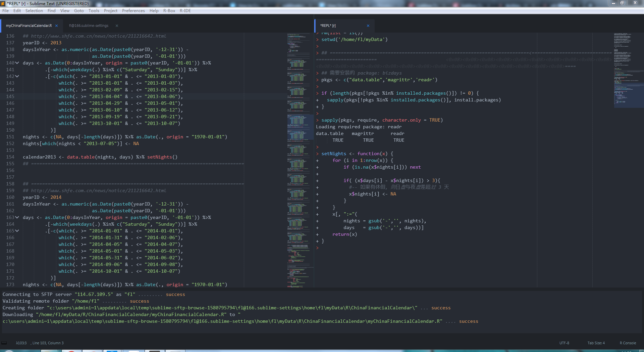The height and width of the screenshot is (352, 644).
Task: Click 'Validating remote folder' log line
Action: point(76,301)
